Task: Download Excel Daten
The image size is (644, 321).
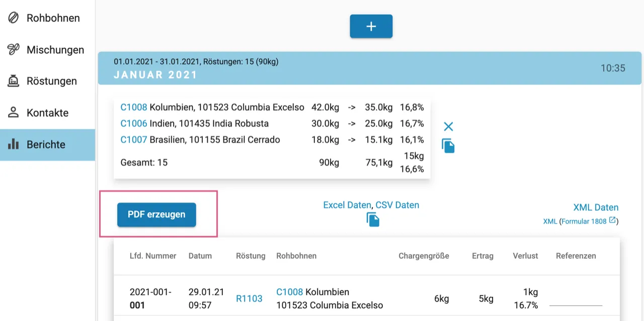Action: point(347,205)
